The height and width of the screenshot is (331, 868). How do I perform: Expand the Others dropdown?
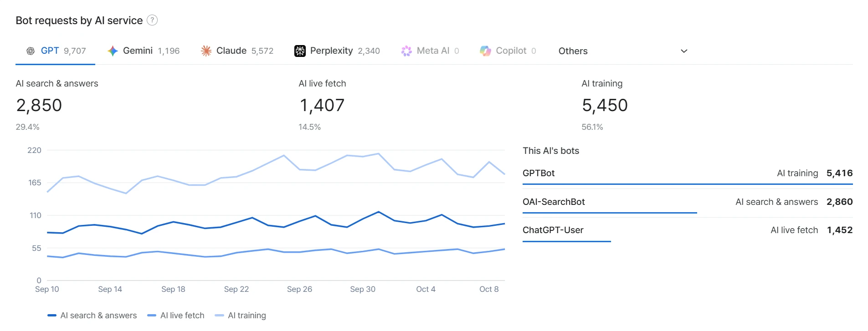[623, 51]
